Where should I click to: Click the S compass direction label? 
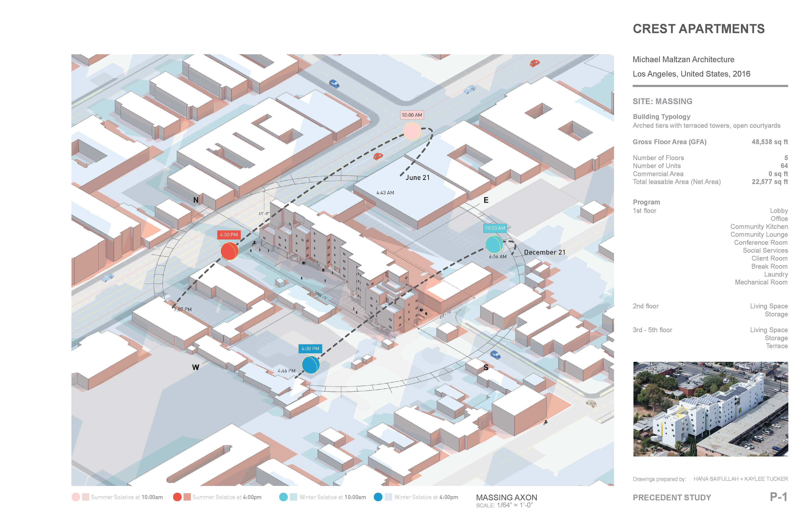point(486,367)
